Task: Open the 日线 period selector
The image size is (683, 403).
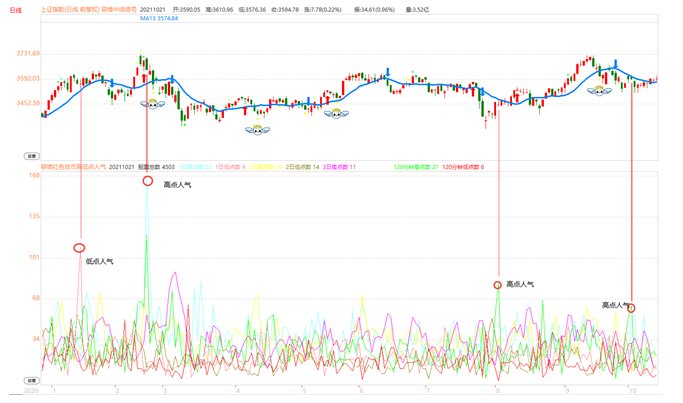Action: 15,10
